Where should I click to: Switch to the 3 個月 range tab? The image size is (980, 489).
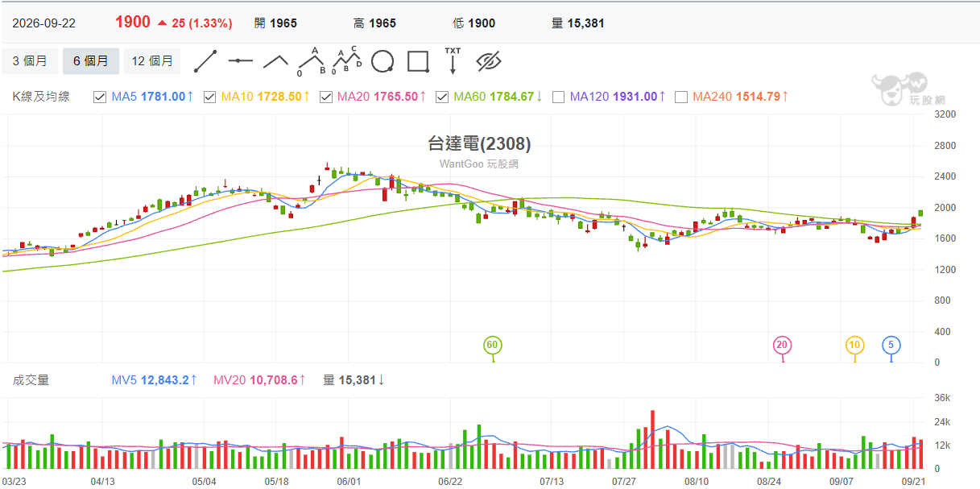[x=30, y=61]
